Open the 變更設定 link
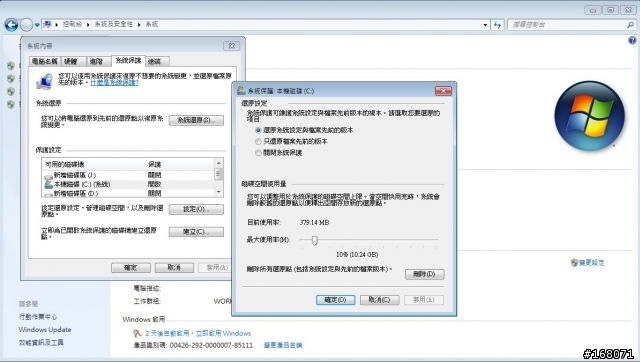Viewport: 640px width, 362px height. tap(591, 262)
